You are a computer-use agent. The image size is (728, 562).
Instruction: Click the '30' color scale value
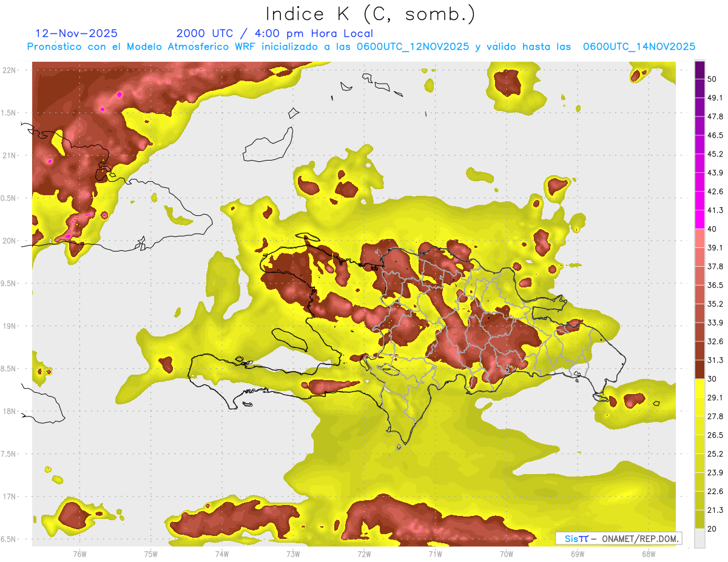[x=713, y=379]
